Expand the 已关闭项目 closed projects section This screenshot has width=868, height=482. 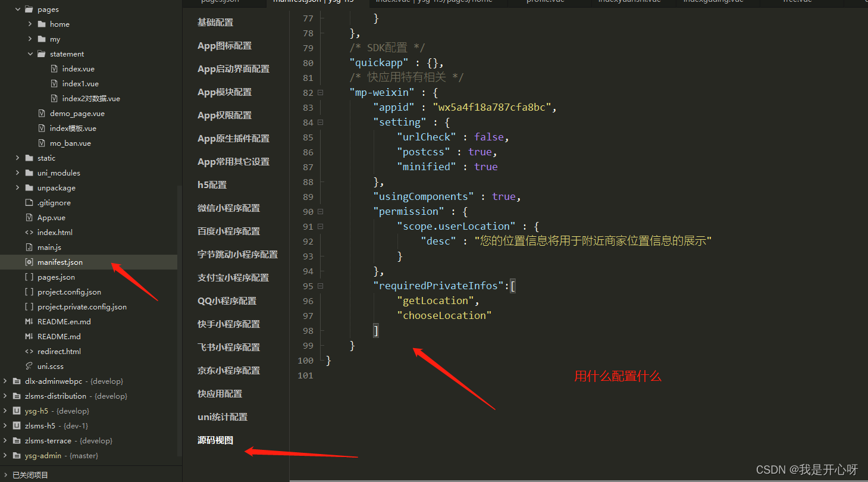(6, 475)
